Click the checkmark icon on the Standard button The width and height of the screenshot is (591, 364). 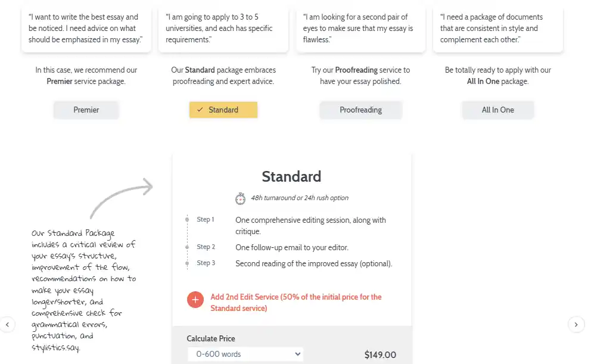pos(201,110)
